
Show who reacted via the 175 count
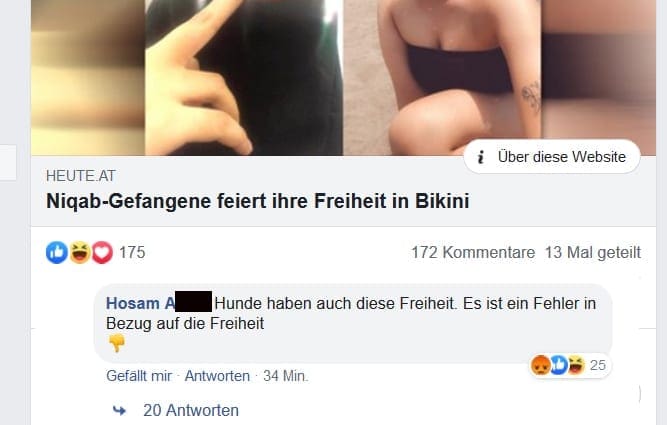click(x=132, y=252)
